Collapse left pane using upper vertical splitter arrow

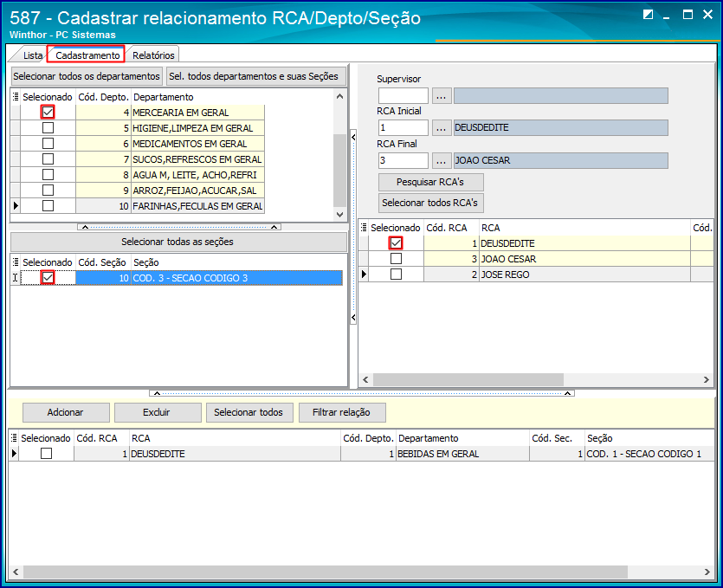click(353, 137)
